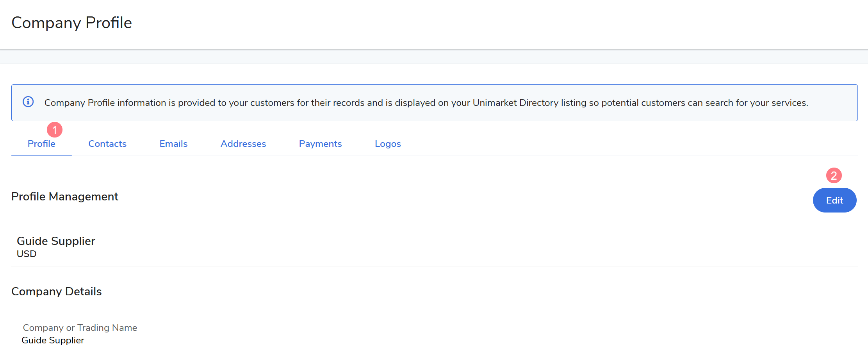Go to the Addresses tab
The width and height of the screenshot is (868, 359).
(x=243, y=144)
